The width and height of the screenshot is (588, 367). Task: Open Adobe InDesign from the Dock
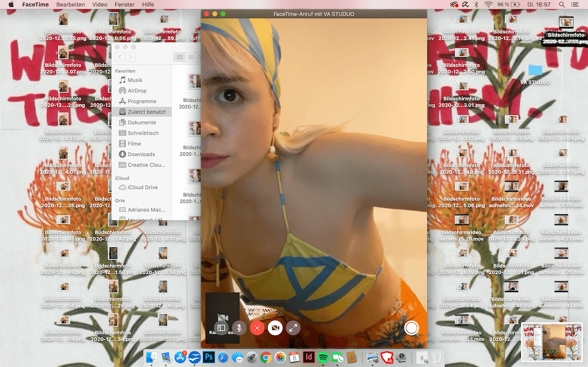tap(309, 357)
